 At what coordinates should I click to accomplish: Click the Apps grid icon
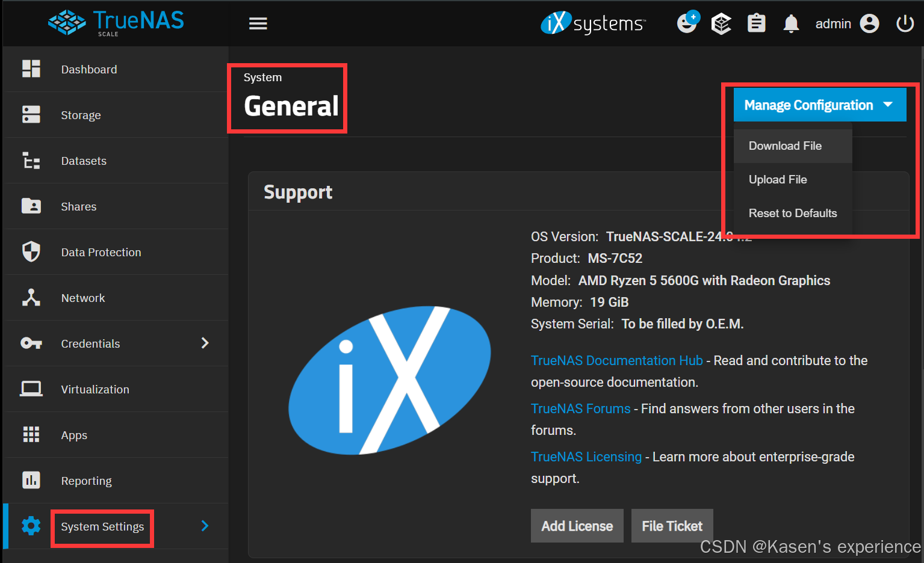tap(31, 434)
